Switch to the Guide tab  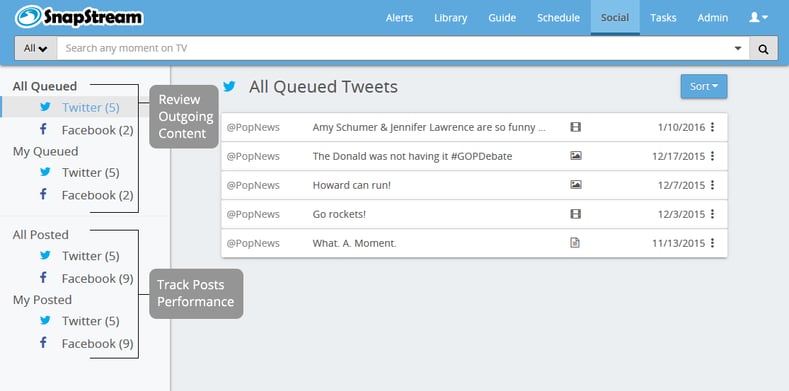coord(502,18)
